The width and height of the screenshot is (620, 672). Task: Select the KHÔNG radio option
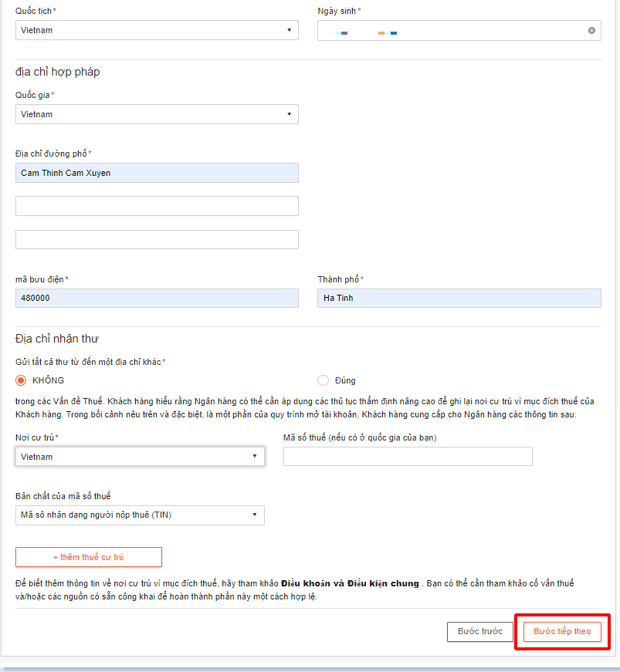[21, 380]
